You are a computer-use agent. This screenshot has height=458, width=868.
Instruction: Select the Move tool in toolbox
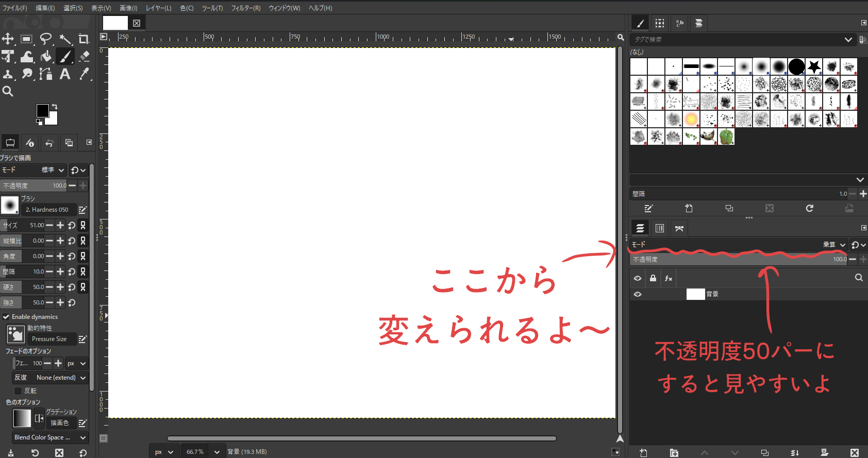point(8,39)
